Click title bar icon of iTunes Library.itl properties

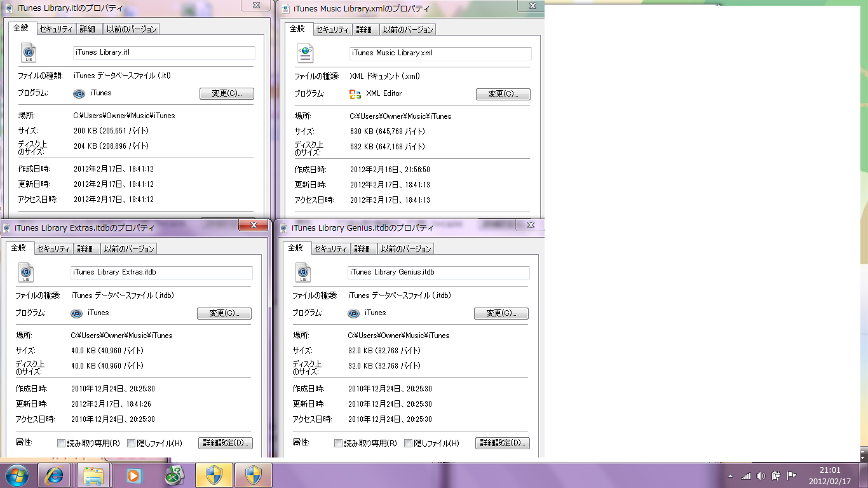(8, 9)
